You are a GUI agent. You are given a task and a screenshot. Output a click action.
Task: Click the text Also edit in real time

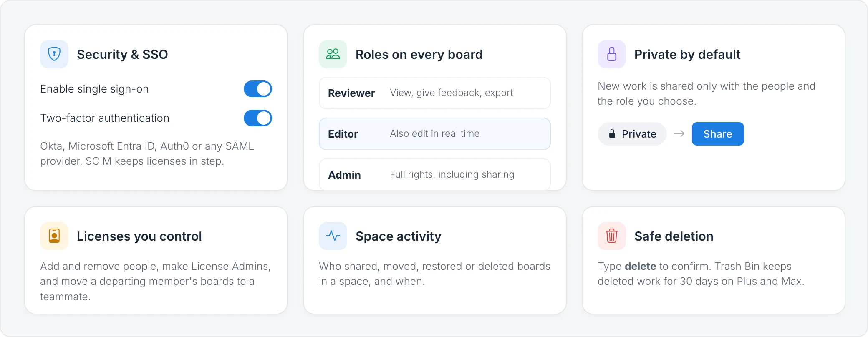[435, 133]
